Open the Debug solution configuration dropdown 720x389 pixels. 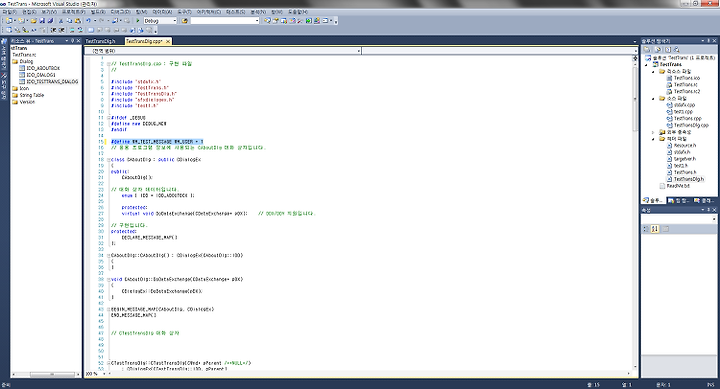click(x=174, y=21)
